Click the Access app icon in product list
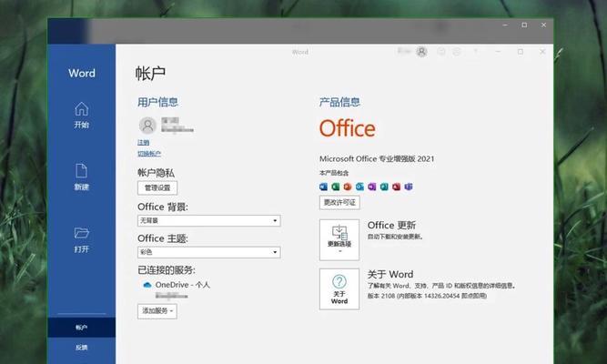607x364 pixels. tap(396, 187)
